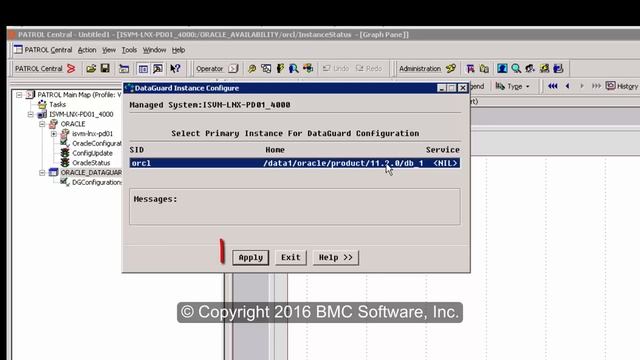Click the blue square person icon

click(502, 69)
